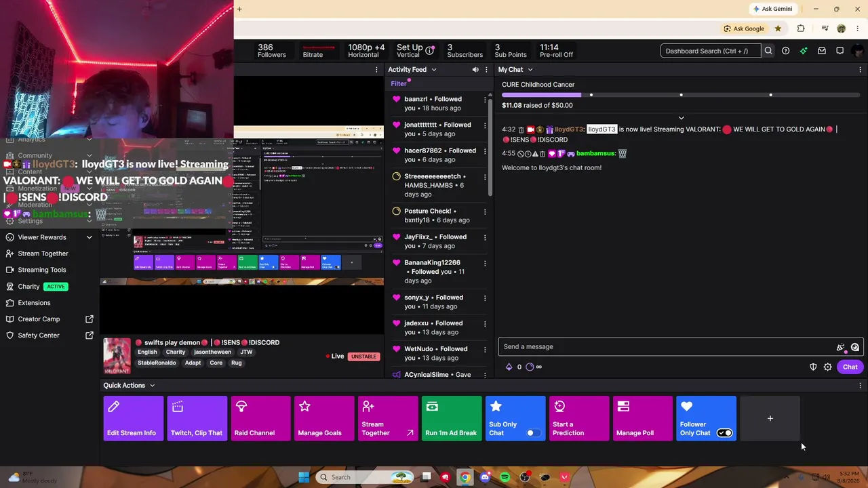This screenshot has width=868, height=488.
Task: Expand the Activity Feed dropdown
Action: (434, 70)
